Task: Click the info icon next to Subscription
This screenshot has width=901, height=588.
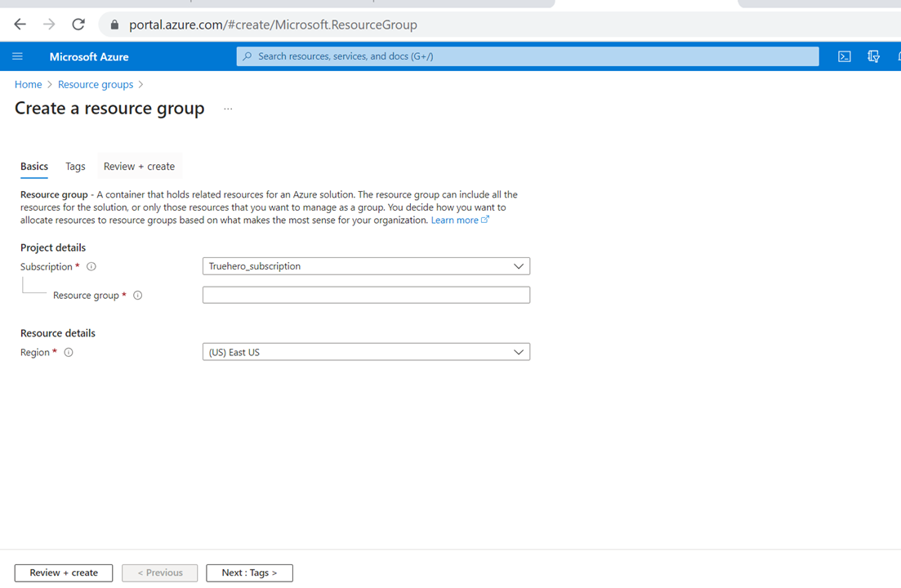Action: 91,267
